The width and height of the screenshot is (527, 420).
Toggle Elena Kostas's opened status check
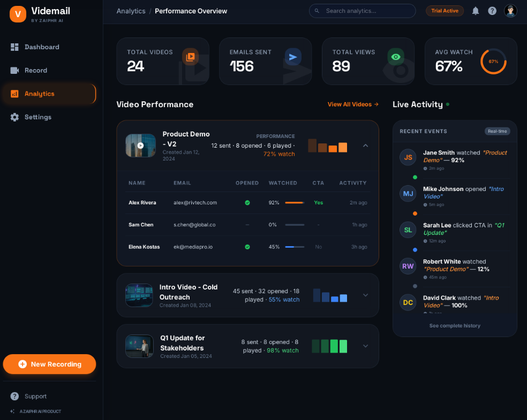point(246,247)
